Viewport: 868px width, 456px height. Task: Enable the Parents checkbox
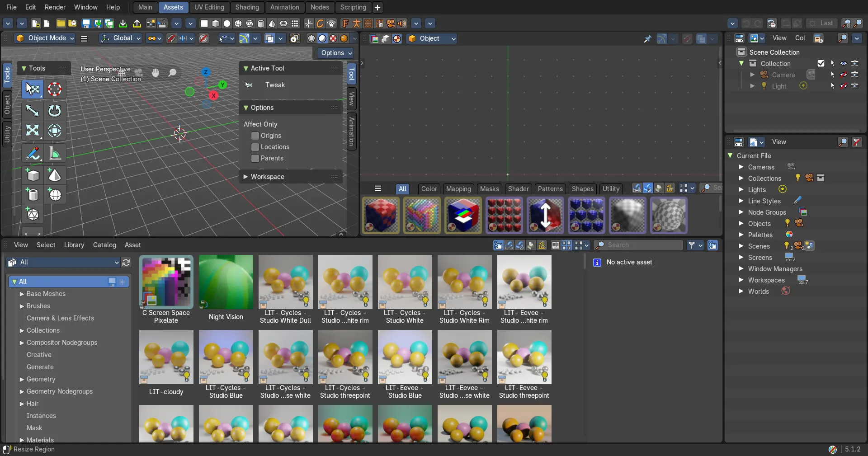tap(255, 158)
